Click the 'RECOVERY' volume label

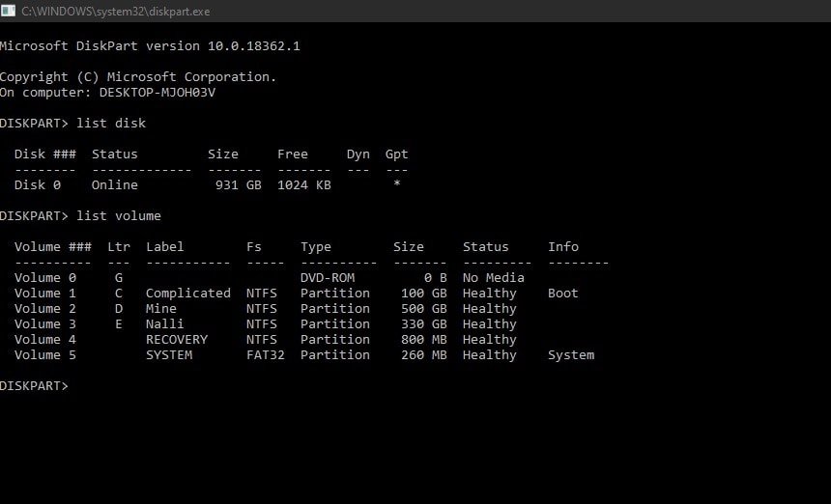[x=177, y=339]
